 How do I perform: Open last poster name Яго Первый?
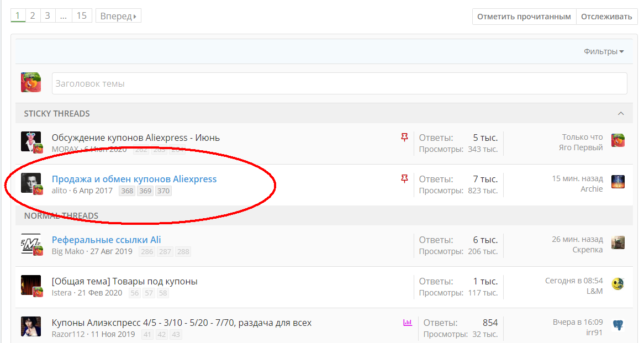(580, 147)
